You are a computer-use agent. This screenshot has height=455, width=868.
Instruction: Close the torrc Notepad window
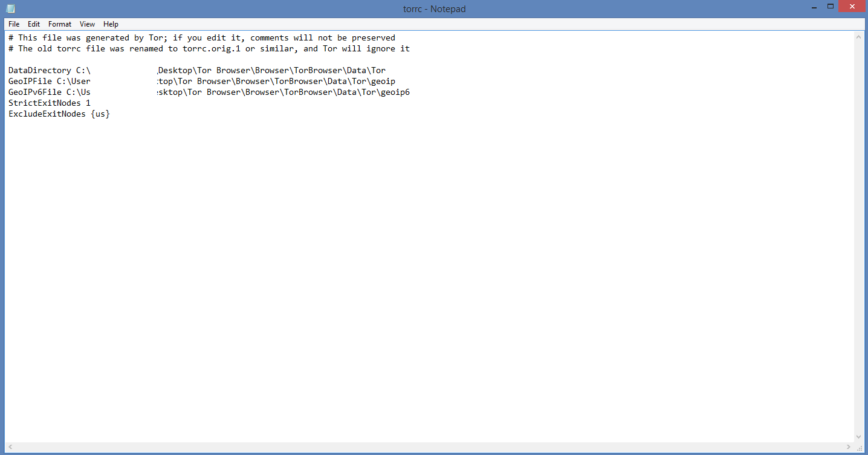[x=853, y=7]
